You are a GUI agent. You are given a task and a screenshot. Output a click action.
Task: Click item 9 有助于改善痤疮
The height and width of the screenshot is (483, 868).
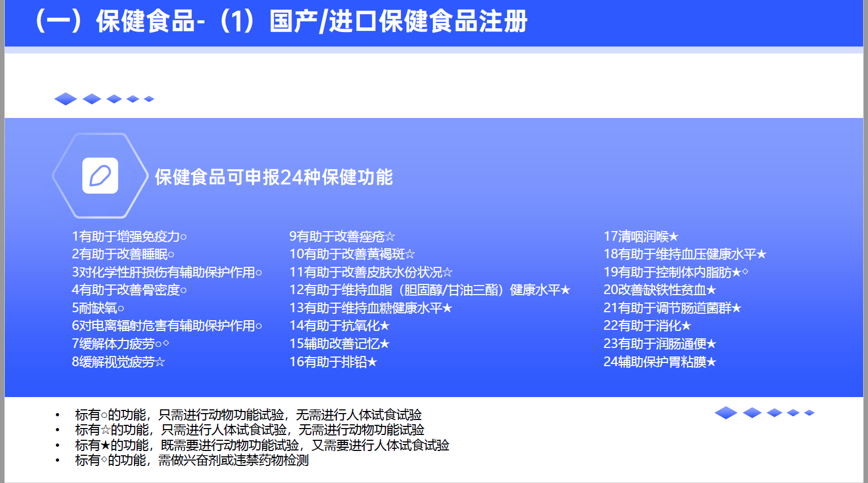[x=342, y=236]
